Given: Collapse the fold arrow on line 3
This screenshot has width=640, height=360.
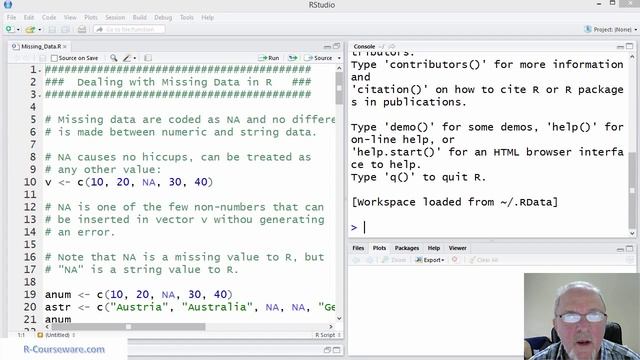Looking at the screenshot, I should point(40,96).
